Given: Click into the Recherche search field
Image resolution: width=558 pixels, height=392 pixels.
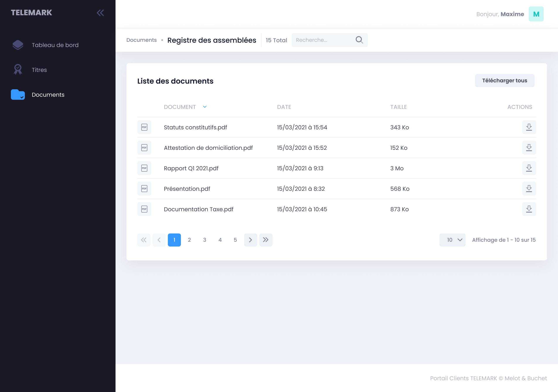Looking at the screenshot, I should [323, 40].
